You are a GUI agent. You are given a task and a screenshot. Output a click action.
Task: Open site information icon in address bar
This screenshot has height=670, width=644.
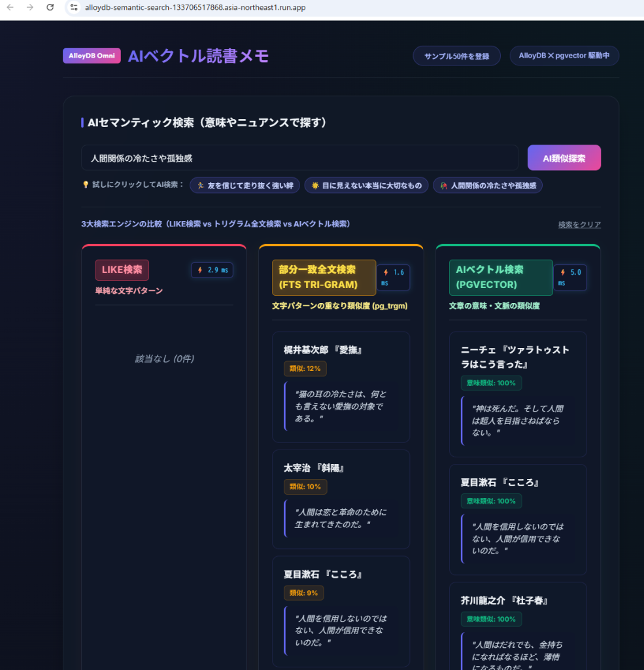pyautogui.click(x=74, y=7)
